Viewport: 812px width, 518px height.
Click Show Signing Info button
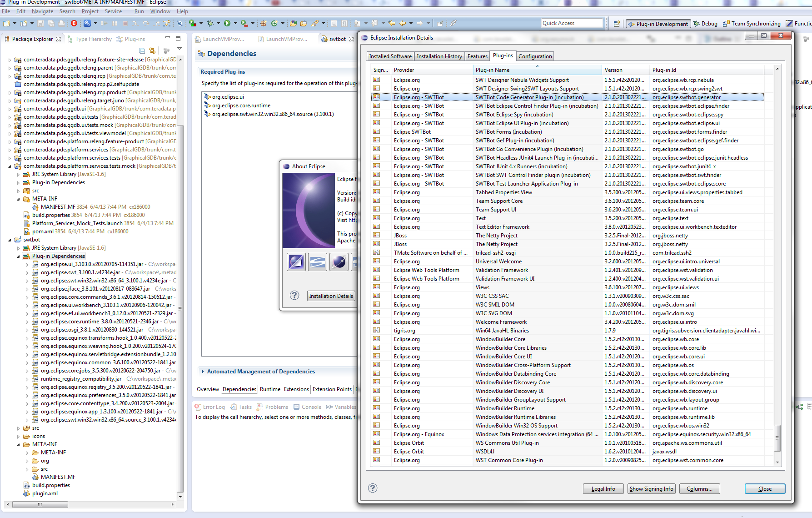click(x=651, y=489)
